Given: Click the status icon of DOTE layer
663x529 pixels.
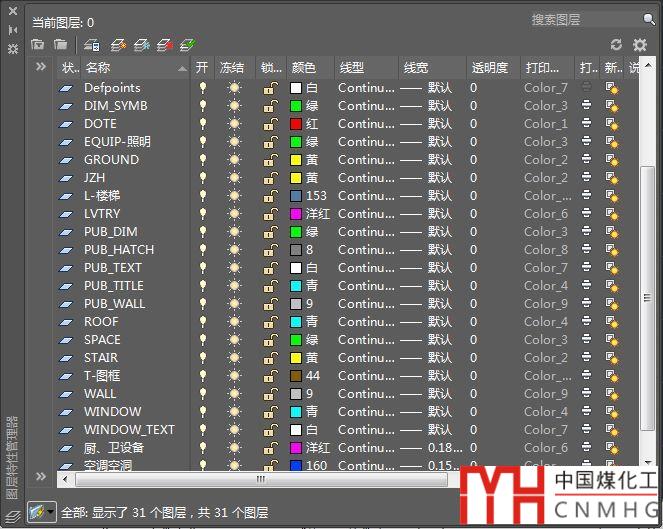Looking at the screenshot, I should (66, 124).
